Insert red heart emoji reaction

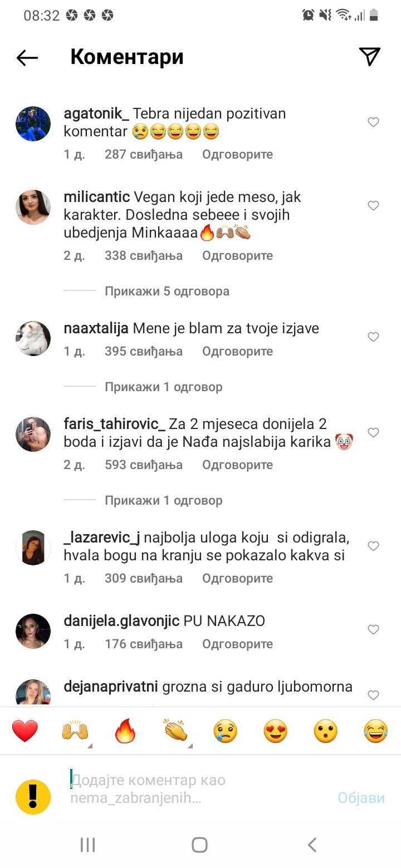(25, 731)
